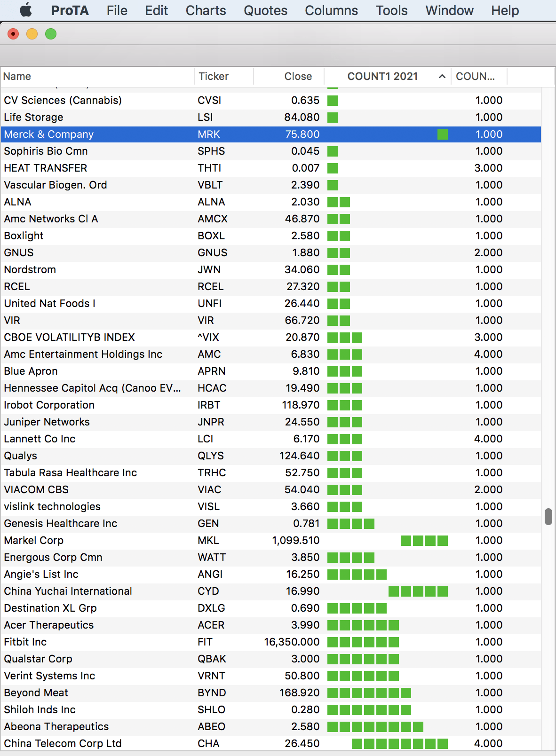Select the Nordstrom row
This screenshot has width=556, height=756.
270,269
